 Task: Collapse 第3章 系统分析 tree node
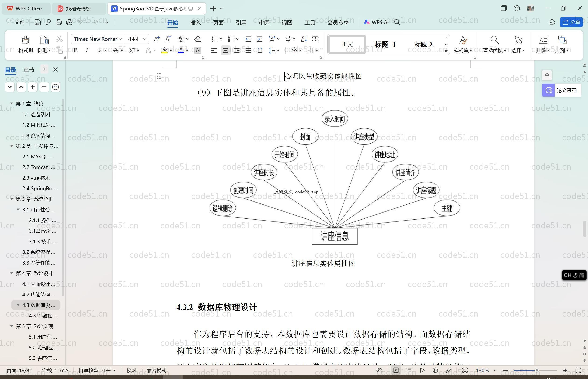[12, 199]
